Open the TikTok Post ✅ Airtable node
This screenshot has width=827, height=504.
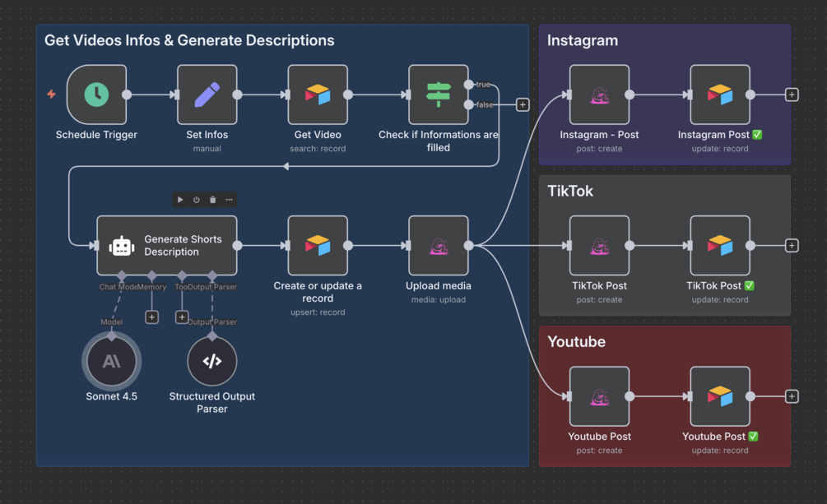(720, 246)
